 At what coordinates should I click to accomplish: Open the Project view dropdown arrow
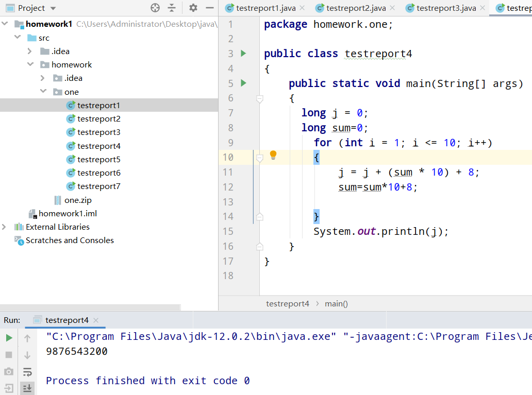click(53, 8)
